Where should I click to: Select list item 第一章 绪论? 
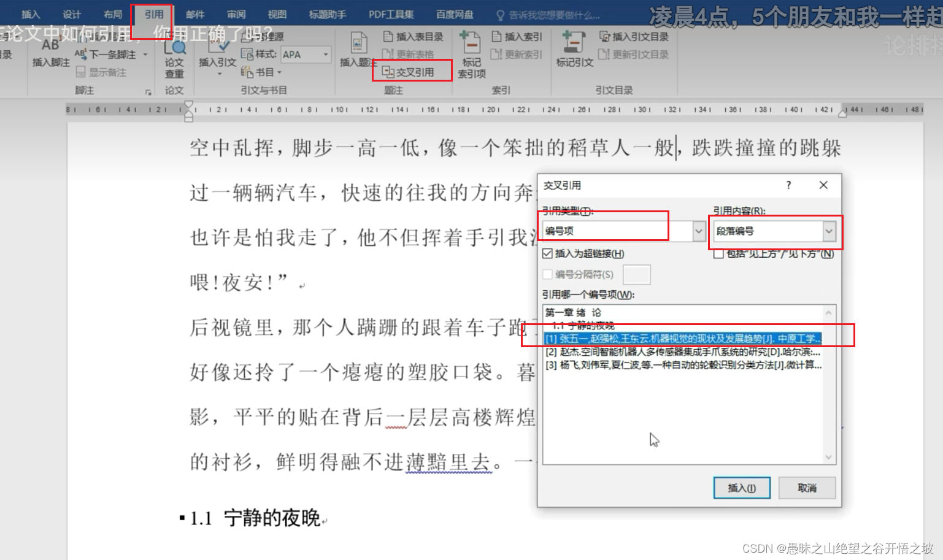click(683, 312)
